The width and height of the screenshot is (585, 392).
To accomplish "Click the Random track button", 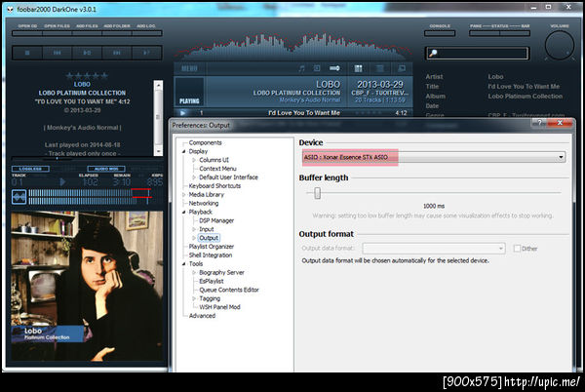I will tap(146, 53).
